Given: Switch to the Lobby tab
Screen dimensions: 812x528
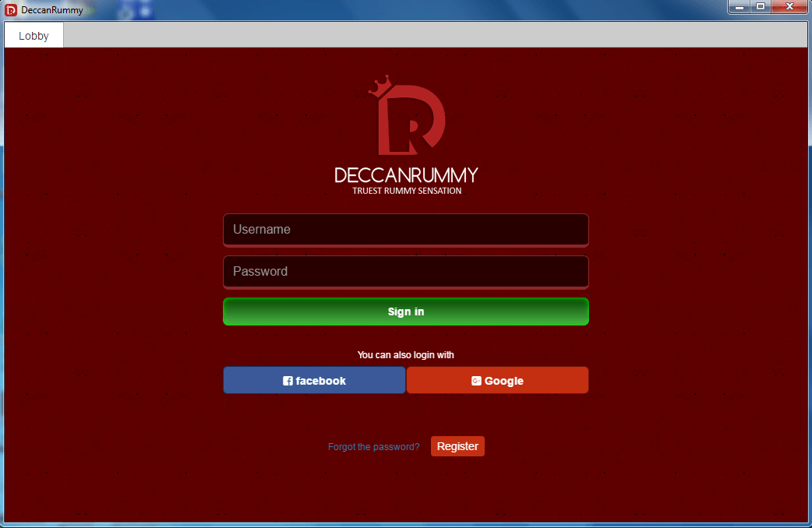Looking at the screenshot, I should click(34, 36).
